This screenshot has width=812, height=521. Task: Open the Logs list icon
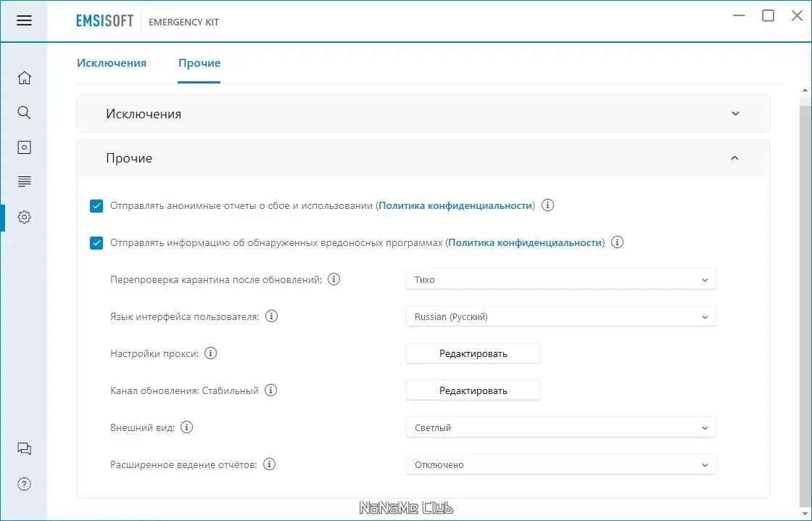point(24,181)
